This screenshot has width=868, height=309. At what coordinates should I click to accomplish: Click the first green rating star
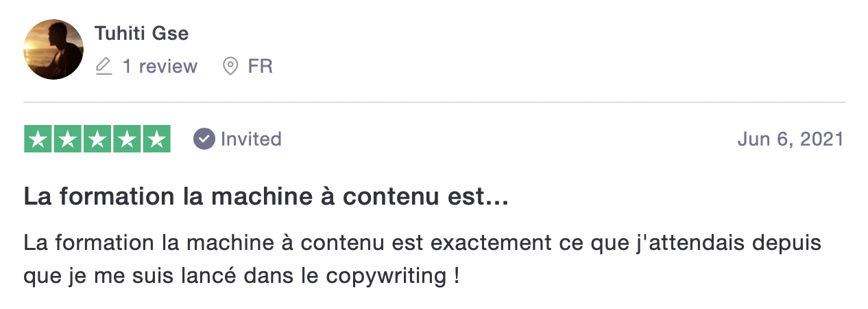[38, 139]
